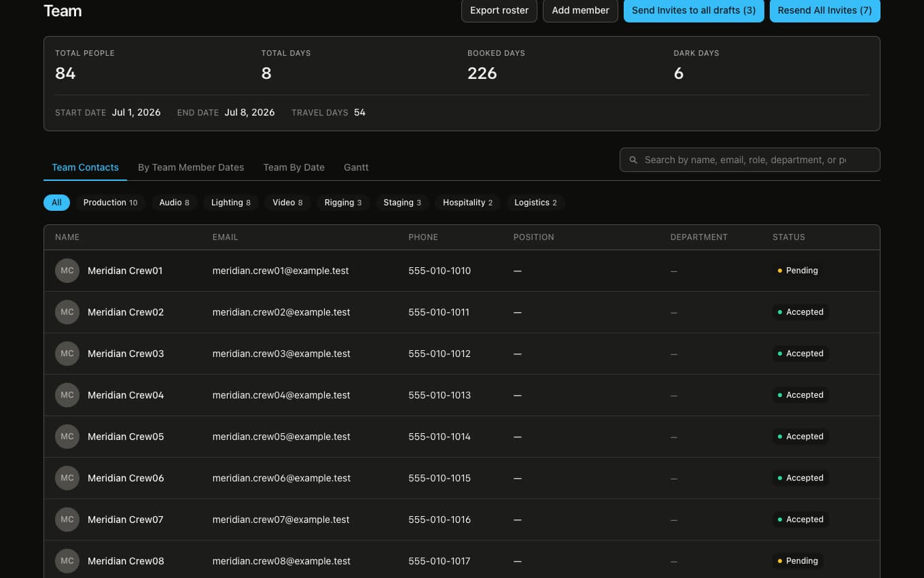The image size is (924, 578).
Task: Click the Travel Days value 54
Action: pyautogui.click(x=359, y=112)
